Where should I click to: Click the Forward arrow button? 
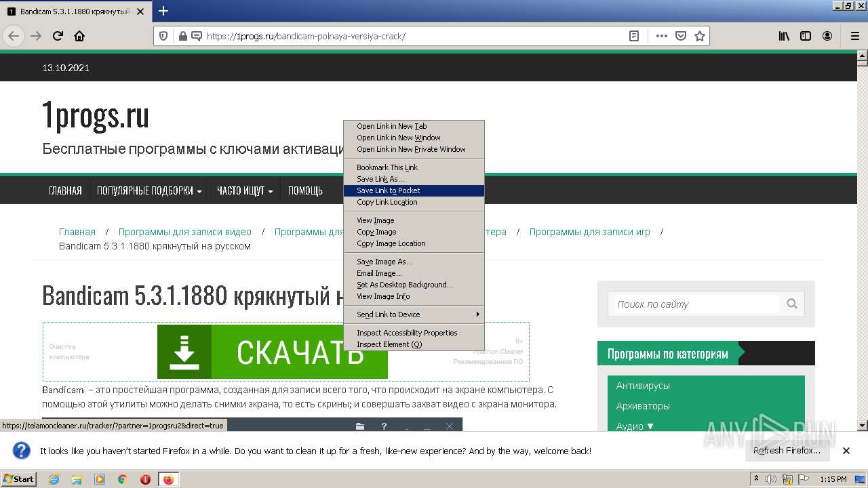click(36, 36)
